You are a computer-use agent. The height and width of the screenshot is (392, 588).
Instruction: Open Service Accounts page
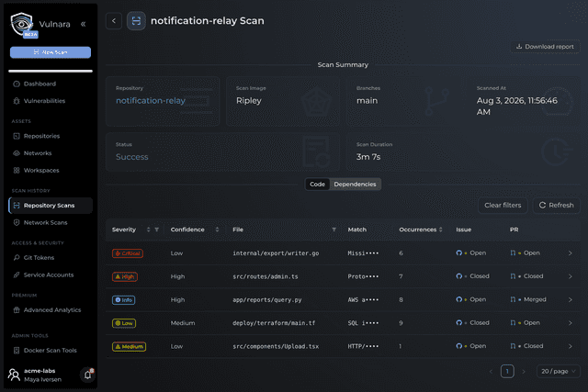51,274
